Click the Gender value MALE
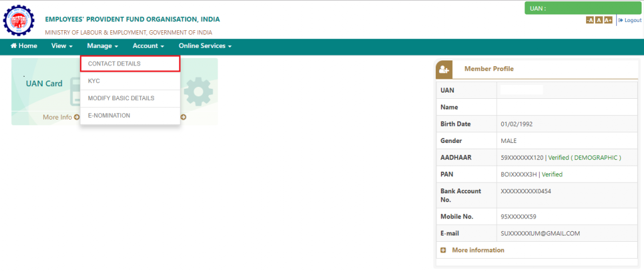This screenshot has height=272, width=644. pyautogui.click(x=508, y=140)
